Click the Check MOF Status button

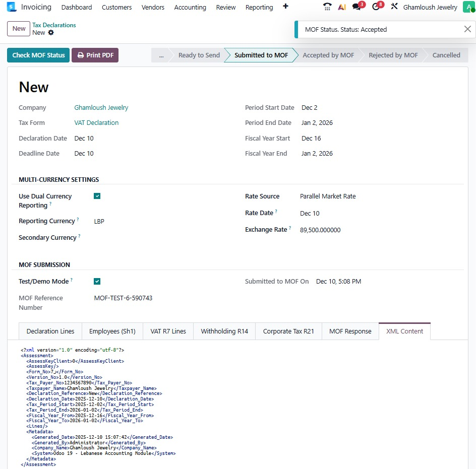pyautogui.click(x=38, y=55)
